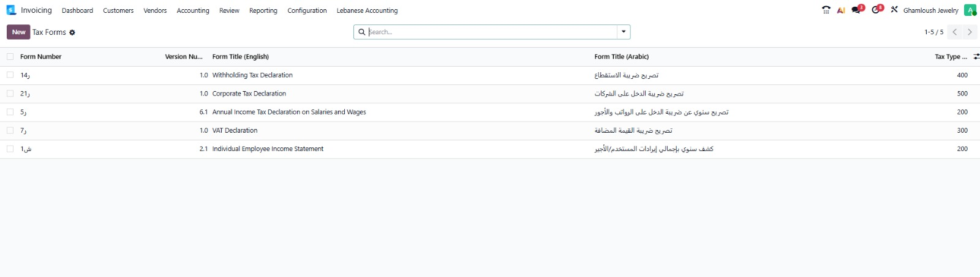
Task: Open the AI assistant icon
Action: 841,10
